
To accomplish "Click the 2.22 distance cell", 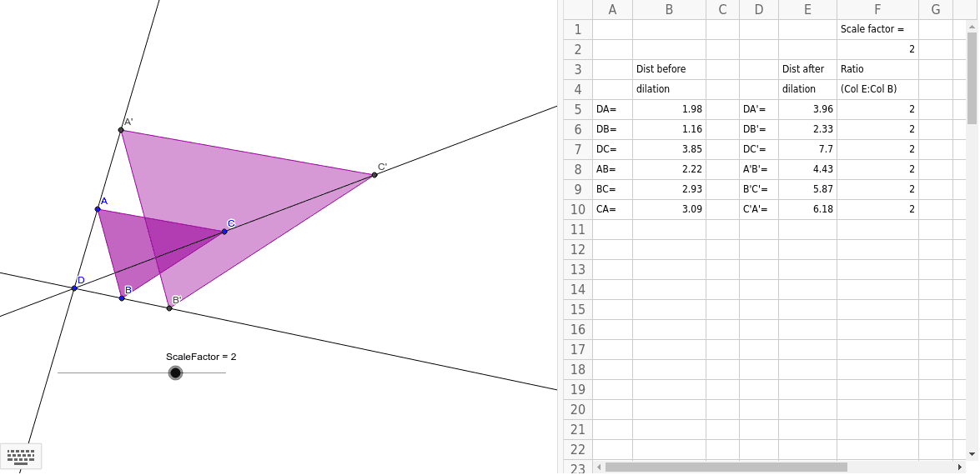I will click(x=669, y=169).
